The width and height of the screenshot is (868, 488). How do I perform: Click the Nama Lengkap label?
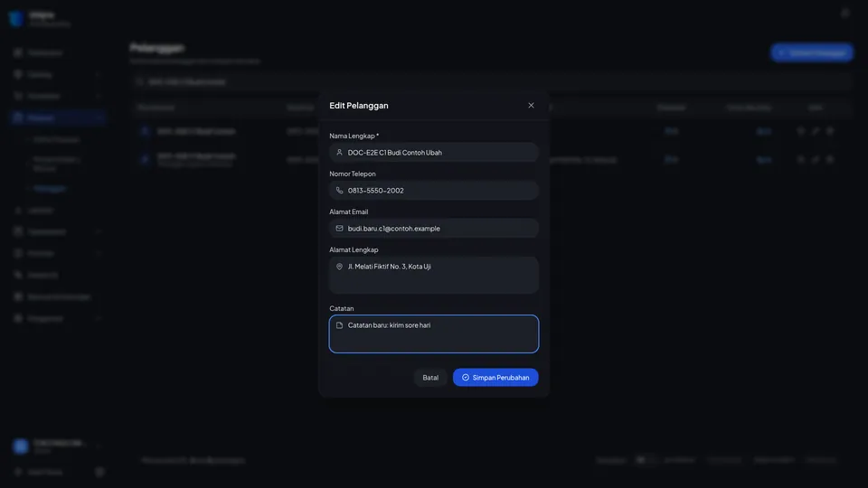[x=354, y=136]
